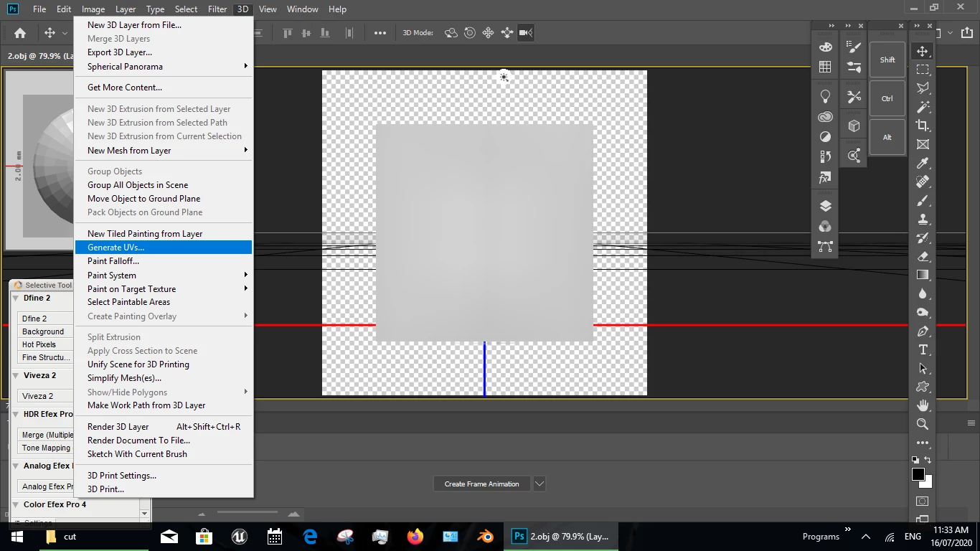Viewport: 980px width, 551px height.
Task: Open Paint System submenu
Action: (x=164, y=275)
